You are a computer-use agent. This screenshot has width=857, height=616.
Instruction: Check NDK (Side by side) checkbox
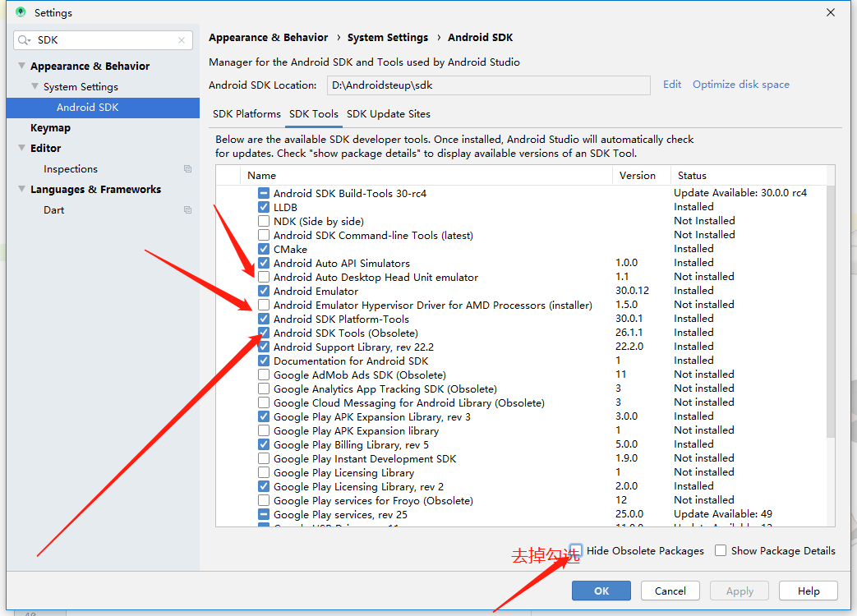[x=264, y=221]
